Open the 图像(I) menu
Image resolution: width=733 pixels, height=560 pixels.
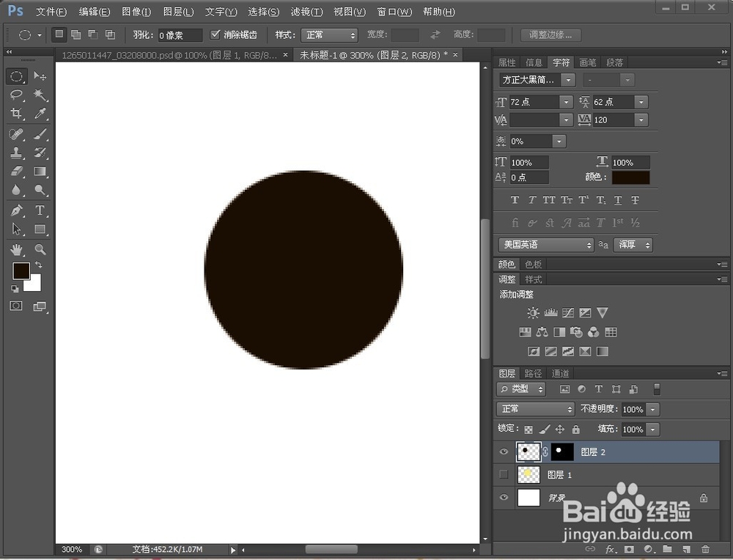point(136,12)
